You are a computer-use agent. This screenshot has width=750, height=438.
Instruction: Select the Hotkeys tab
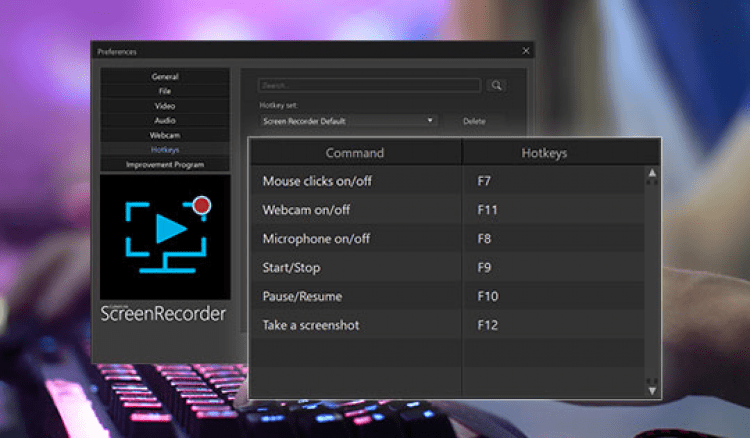tap(165, 149)
